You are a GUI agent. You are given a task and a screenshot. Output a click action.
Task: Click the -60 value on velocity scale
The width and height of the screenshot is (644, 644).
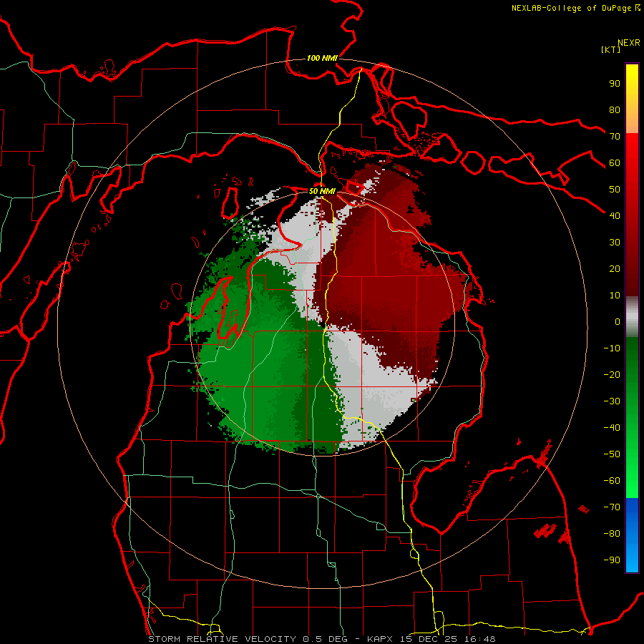pyautogui.click(x=612, y=481)
